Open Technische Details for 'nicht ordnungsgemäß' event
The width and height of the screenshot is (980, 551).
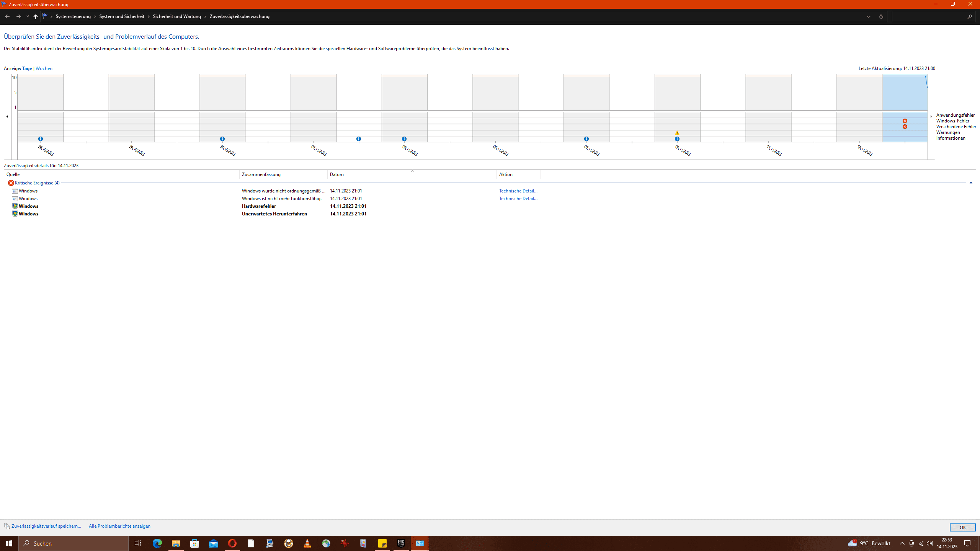[x=518, y=191]
